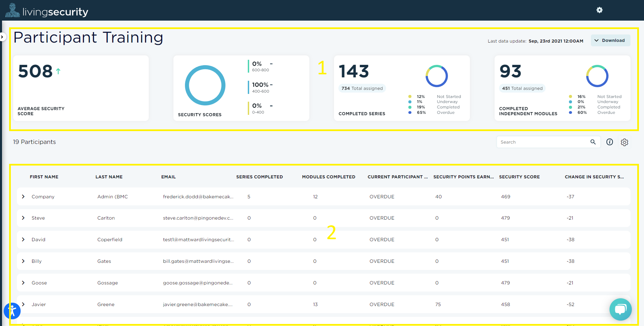Click SECURITY POINTS EARN... column header
The width and height of the screenshot is (644, 326).
tap(463, 177)
